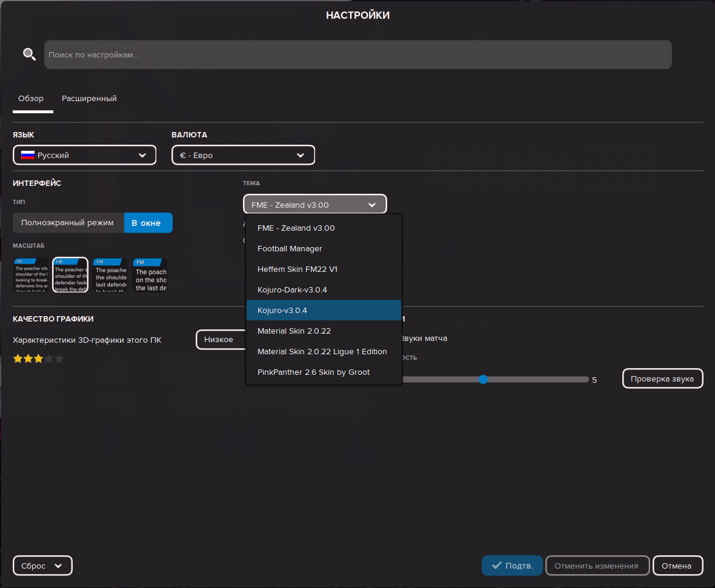Image resolution: width=715 pixels, height=588 pixels.
Task: Click the third gold star rating icon
Action: click(38, 358)
